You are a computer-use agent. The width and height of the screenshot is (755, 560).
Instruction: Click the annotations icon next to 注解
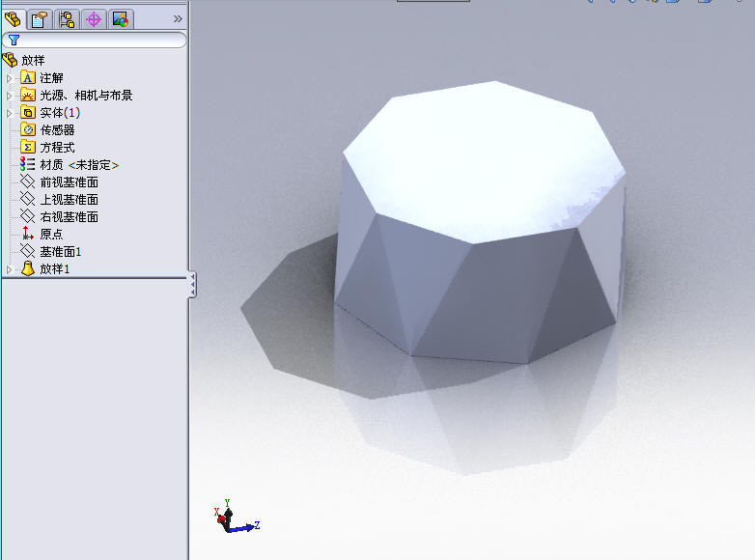click(x=28, y=78)
